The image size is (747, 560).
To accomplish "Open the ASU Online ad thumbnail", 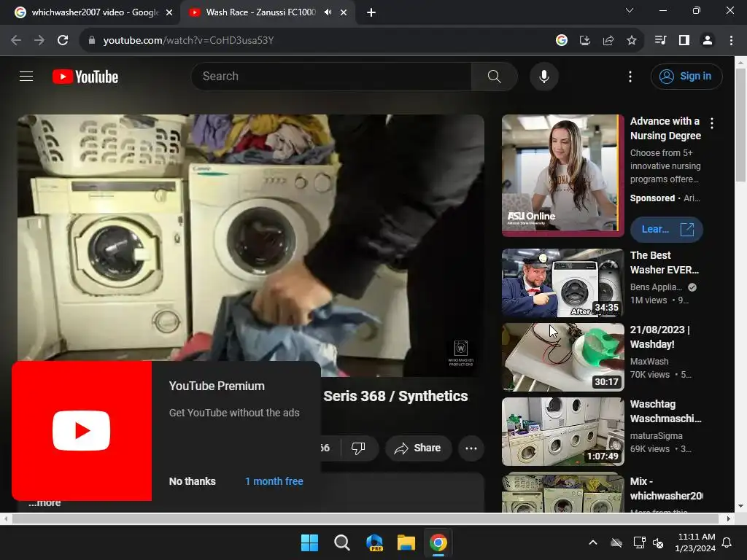I will tap(562, 175).
